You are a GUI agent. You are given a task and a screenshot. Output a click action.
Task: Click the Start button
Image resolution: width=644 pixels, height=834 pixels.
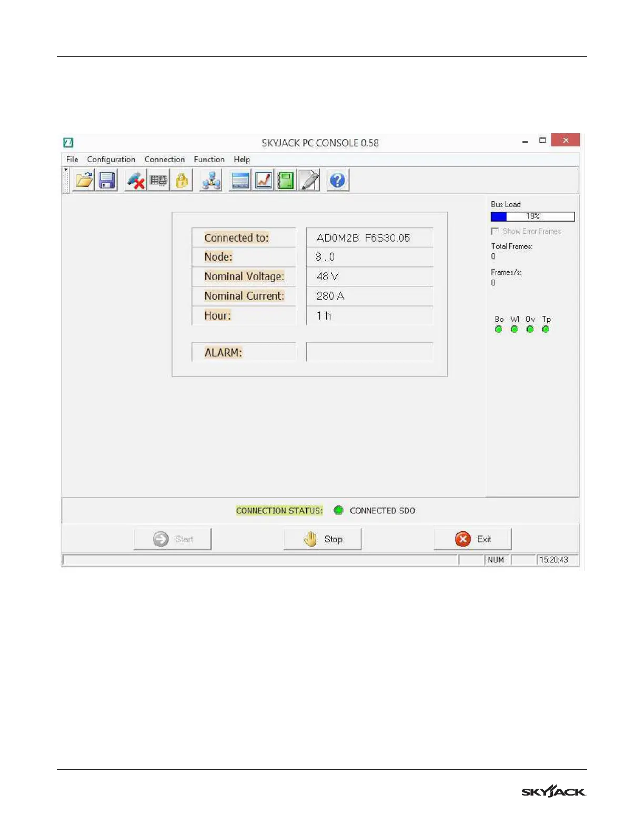173,539
